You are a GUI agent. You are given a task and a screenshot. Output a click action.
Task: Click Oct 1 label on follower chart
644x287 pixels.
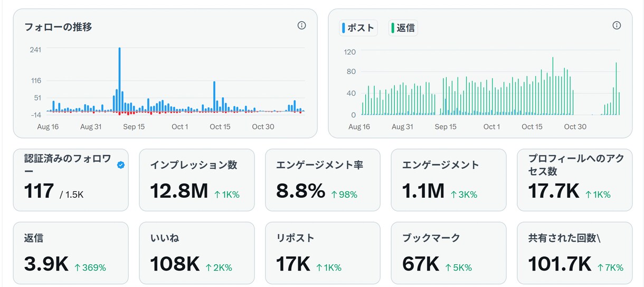[180, 127]
